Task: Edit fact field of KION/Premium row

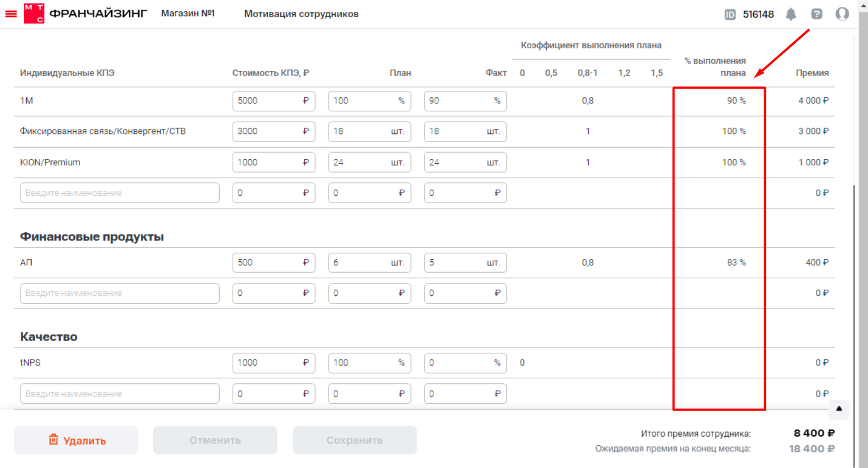Action: point(466,162)
